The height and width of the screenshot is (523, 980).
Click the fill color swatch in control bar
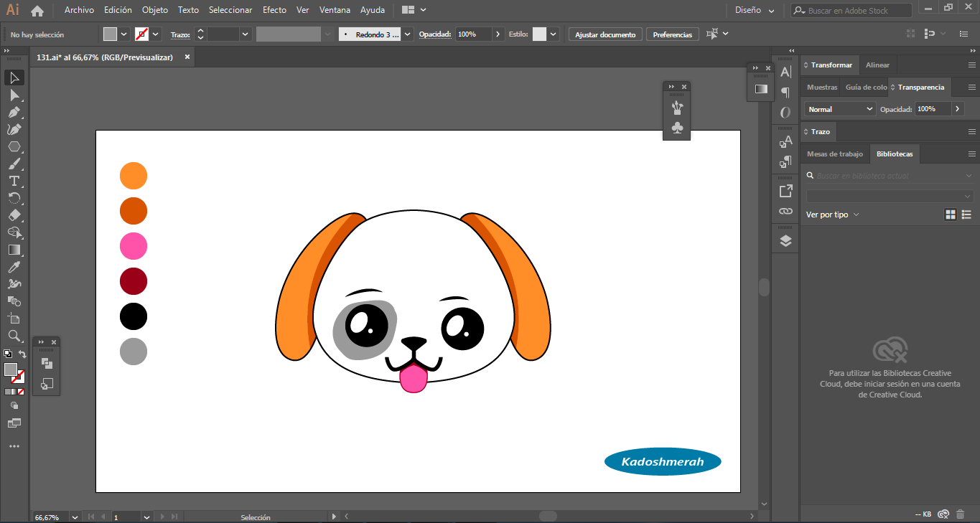[x=110, y=34]
